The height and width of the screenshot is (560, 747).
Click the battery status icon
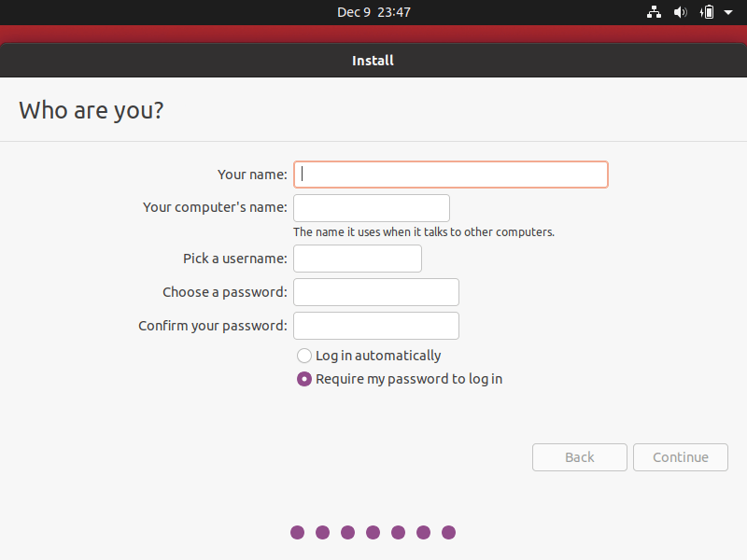point(707,12)
